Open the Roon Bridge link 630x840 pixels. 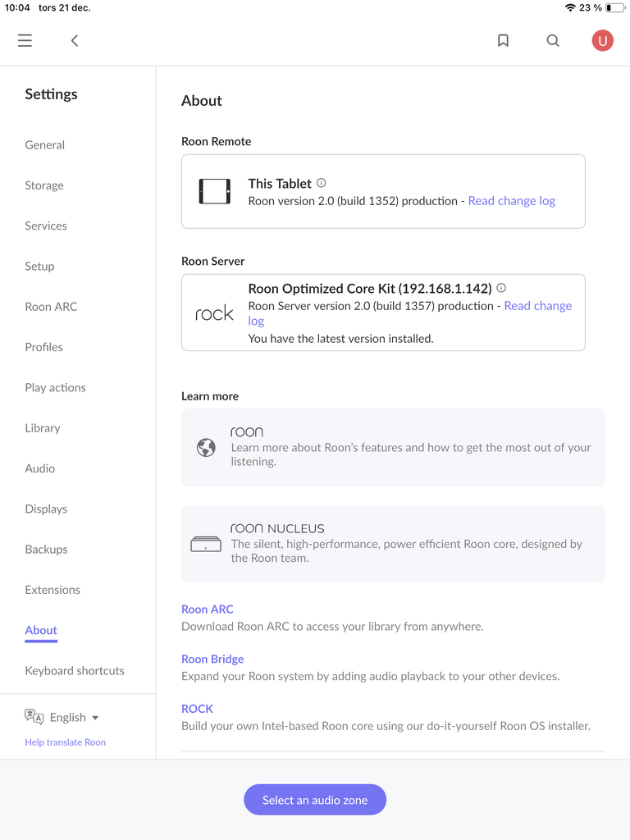pyautogui.click(x=212, y=659)
